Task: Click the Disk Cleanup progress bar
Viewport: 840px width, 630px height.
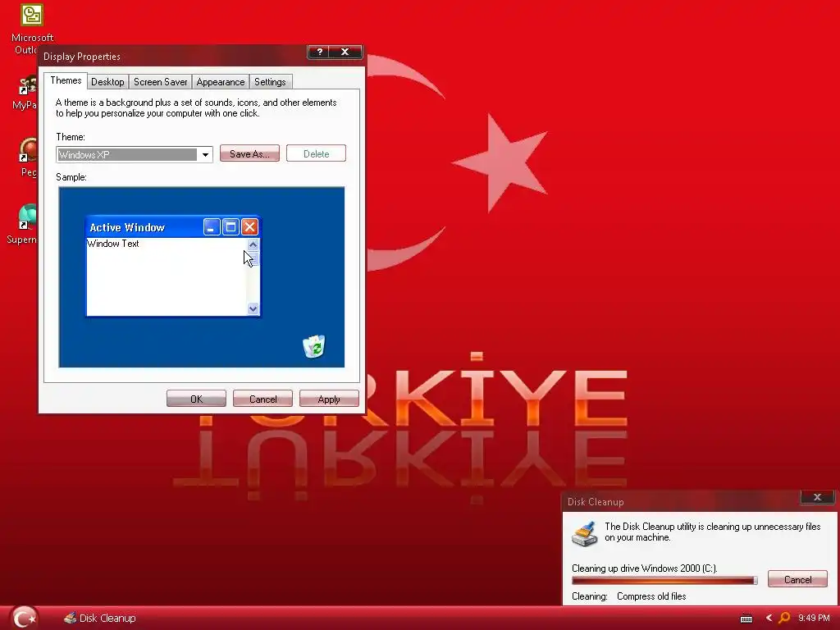Action: click(664, 580)
